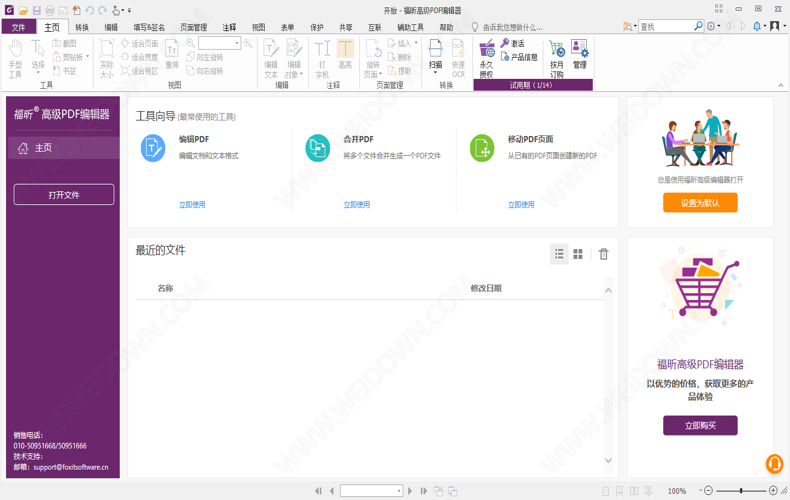Click status bar zoom-in plus button
The width and height of the screenshot is (790, 500).
[x=773, y=490]
